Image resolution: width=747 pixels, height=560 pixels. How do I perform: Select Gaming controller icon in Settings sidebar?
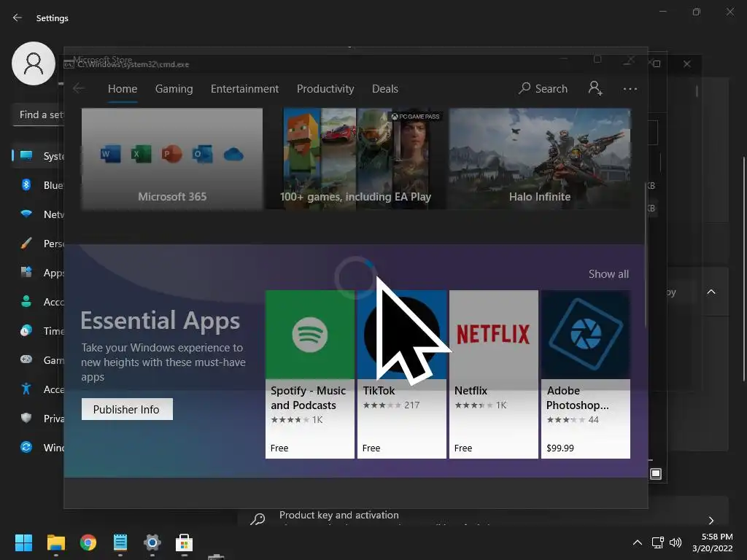point(26,359)
